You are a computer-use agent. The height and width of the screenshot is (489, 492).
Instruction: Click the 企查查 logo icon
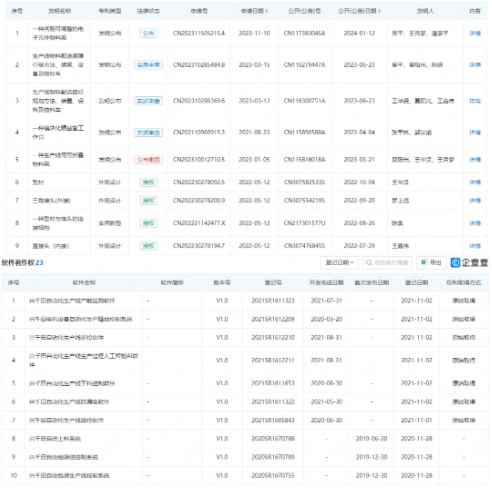[x=455, y=263]
